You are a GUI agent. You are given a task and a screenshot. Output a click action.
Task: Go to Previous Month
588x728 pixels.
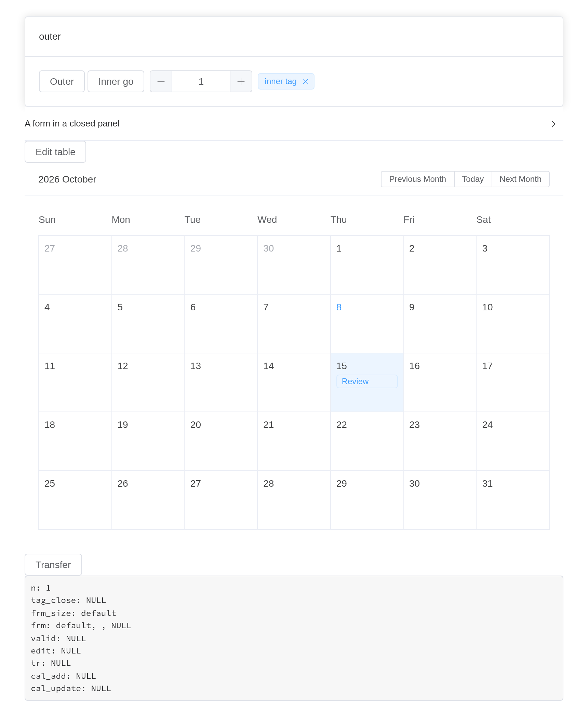tap(417, 179)
